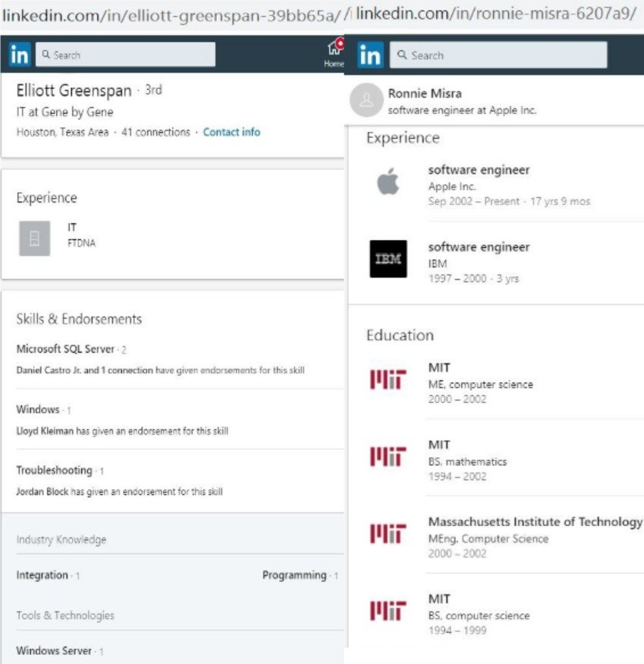644x664 pixels.
Task: Click the headline 'IT at Gene by Gene'
Action: pos(64,112)
